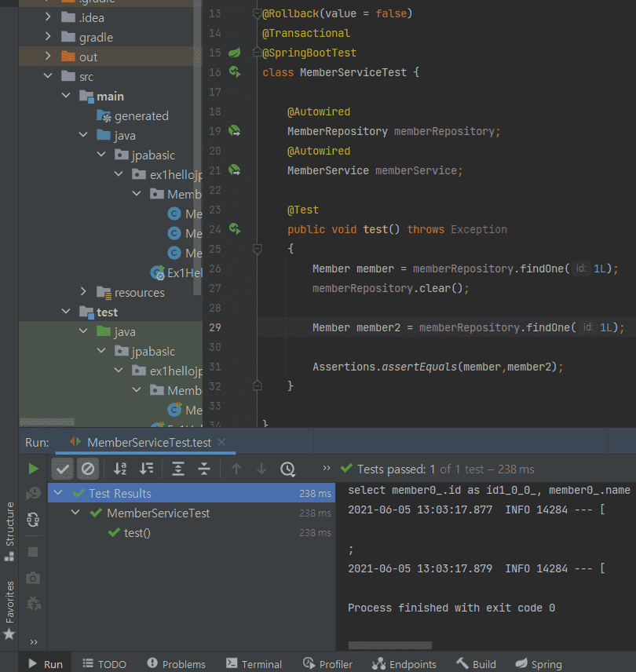636x672 pixels.
Task: Click the fold marker beside the test method's closing brace
Action: point(257,385)
